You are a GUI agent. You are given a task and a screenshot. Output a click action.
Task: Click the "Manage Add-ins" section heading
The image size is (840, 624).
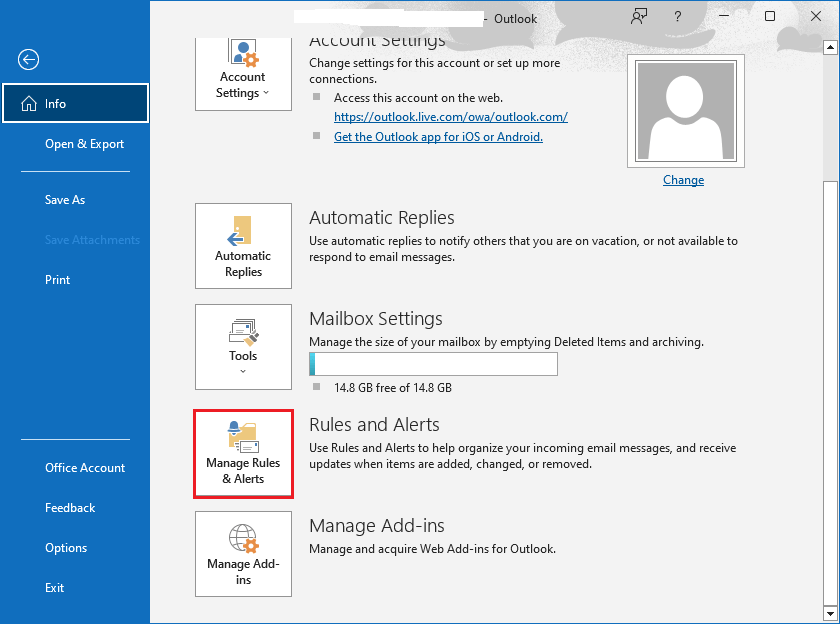[x=377, y=526]
